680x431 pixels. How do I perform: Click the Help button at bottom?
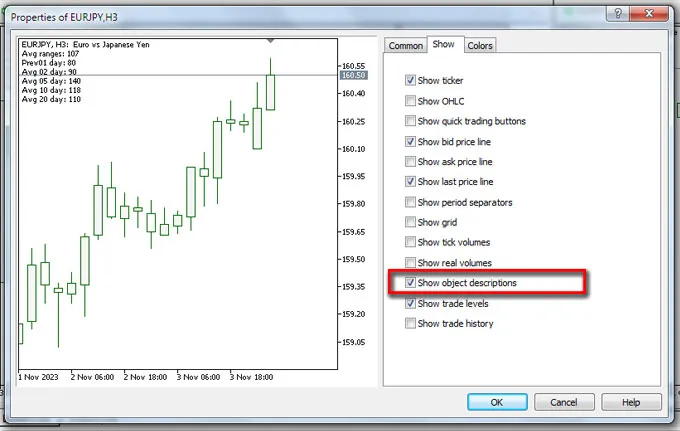pyautogui.click(x=630, y=402)
